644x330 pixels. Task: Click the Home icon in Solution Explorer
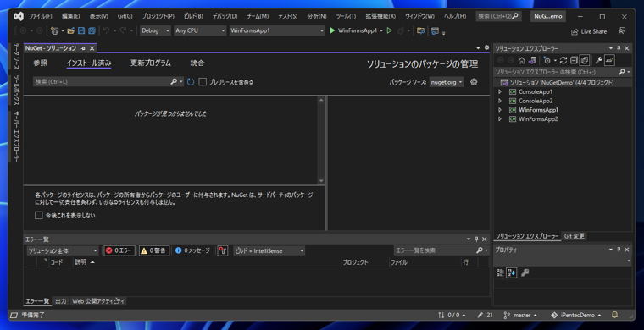point(522,61)
